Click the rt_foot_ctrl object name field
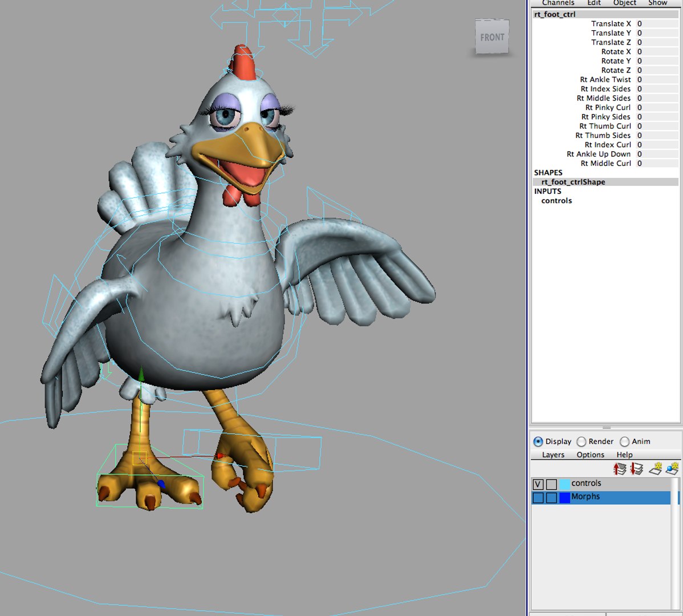683x616 pixels. pos(605,14)
